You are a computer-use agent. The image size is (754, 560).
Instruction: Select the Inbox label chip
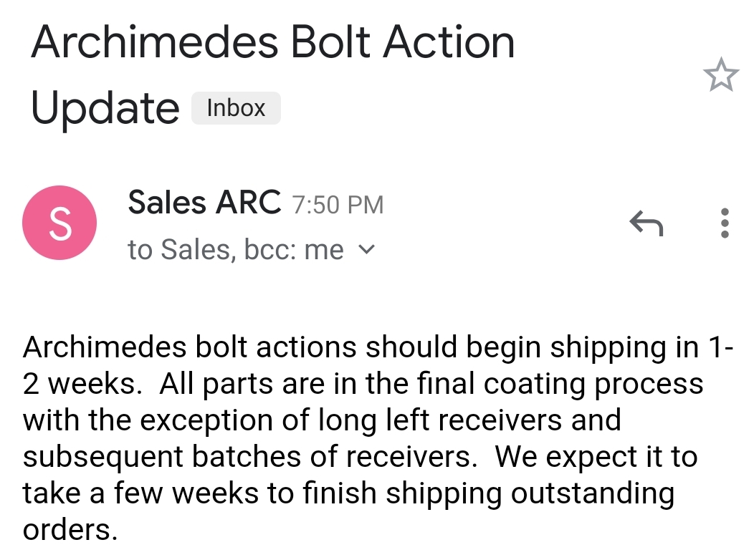click(236, 108)
